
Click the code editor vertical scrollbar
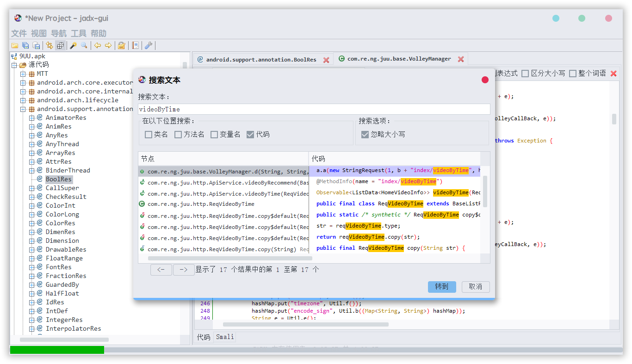tap(614, 119)
